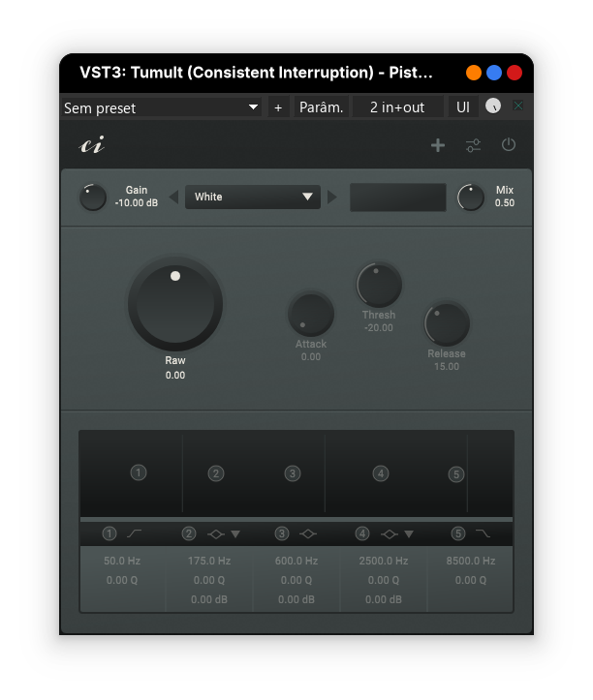Image resolution: width=593 pixels, height=700 pixels.
Task: Open the 2 in+out routing menu
Action: pyautogui.click(x=397, y=107)
